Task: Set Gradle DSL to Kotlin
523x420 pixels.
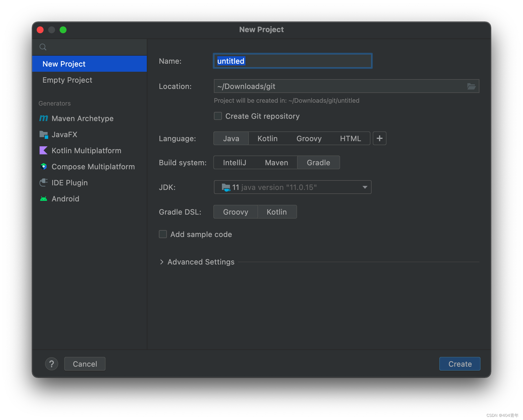Action: pos(277,212)
